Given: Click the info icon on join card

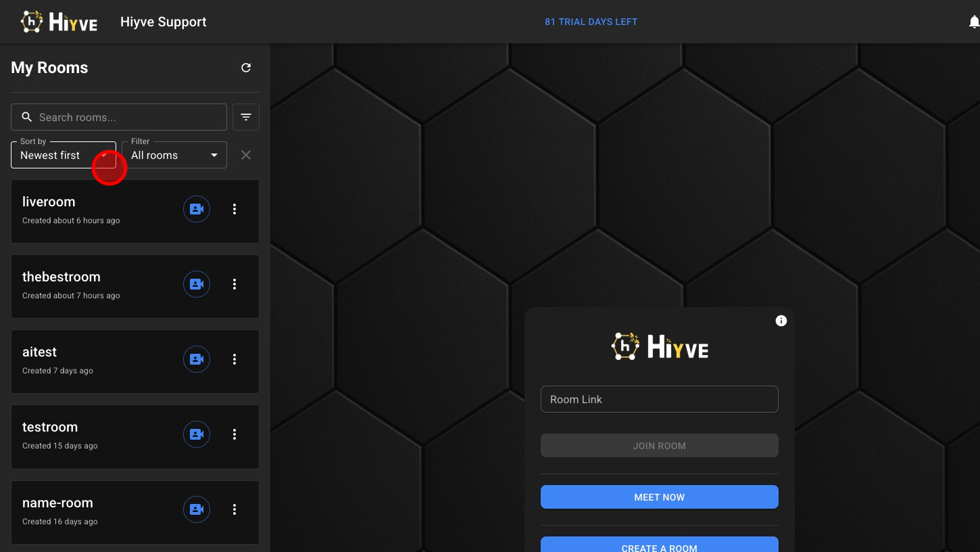Looking at the screenshot, I should tap(781, 321).
